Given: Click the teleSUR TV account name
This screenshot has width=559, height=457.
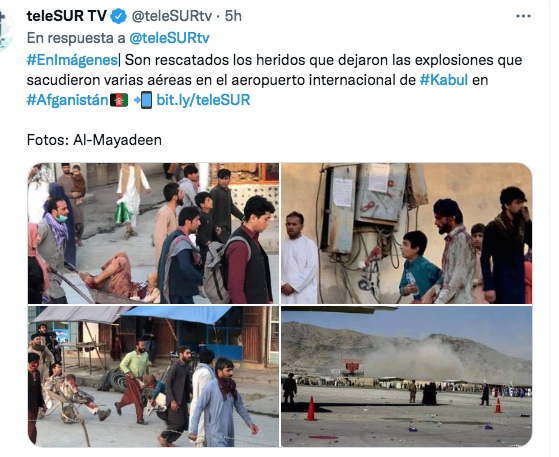Looking at the screenshot, I should click(x=67, y=16).
